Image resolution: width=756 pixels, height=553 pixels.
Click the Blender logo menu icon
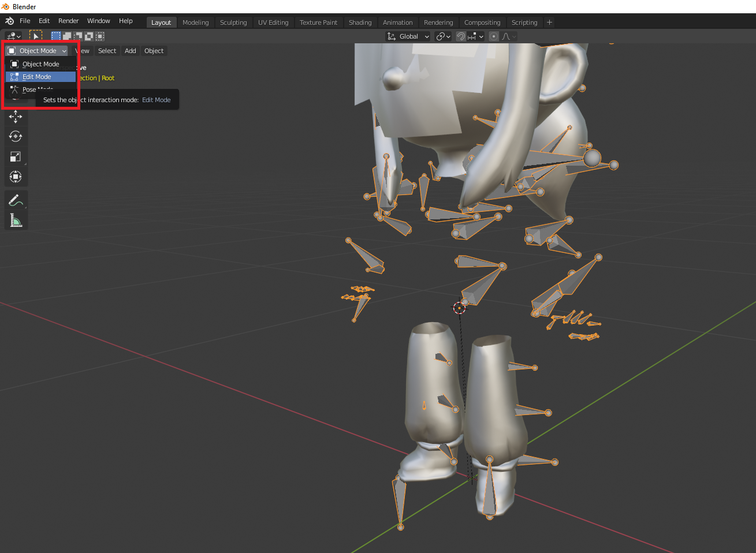coord(9,21)
